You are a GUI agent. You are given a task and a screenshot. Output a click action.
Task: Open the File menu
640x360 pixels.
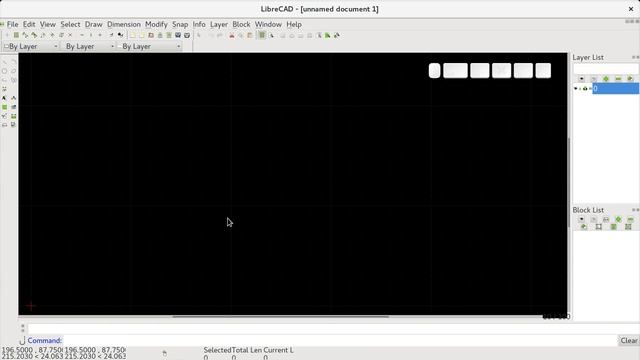click(x=12, y=24)
